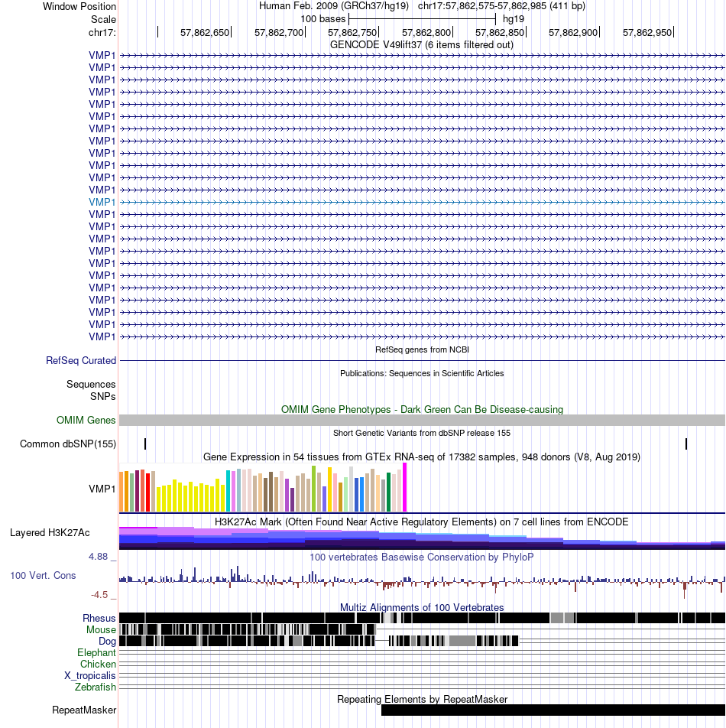Click the Rhesus alignment block row

click(x=422, y=618)
